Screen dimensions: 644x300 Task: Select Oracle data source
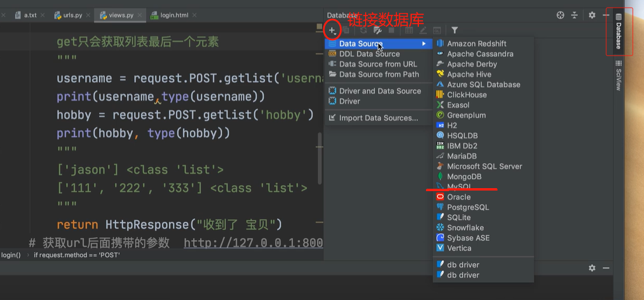coord(483,197)
